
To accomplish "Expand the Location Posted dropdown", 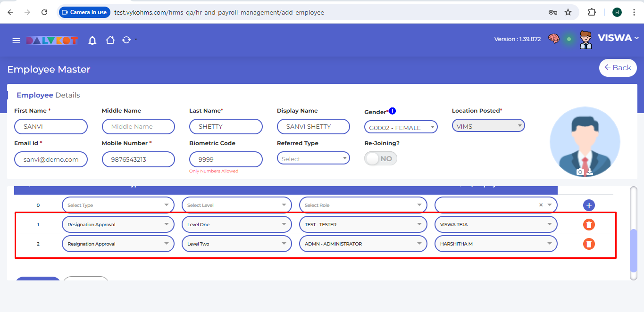I will [488, 126].
